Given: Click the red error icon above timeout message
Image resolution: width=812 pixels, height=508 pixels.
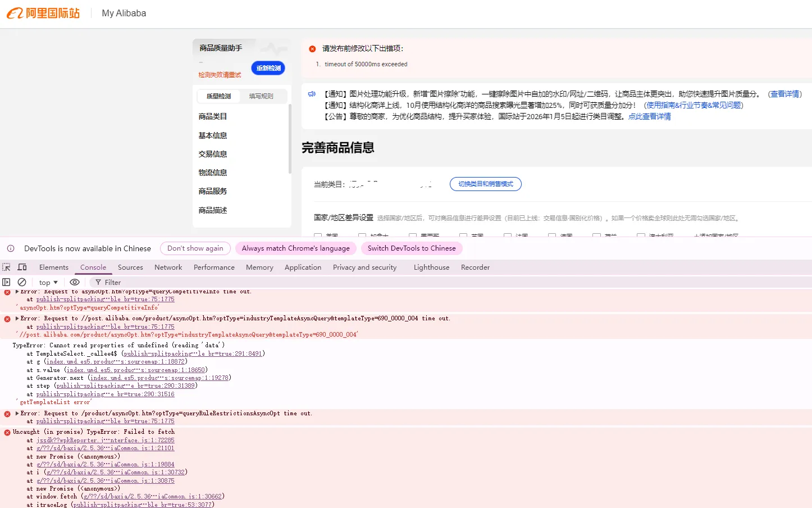Looking at the screenshot, I should coord(312,48).
